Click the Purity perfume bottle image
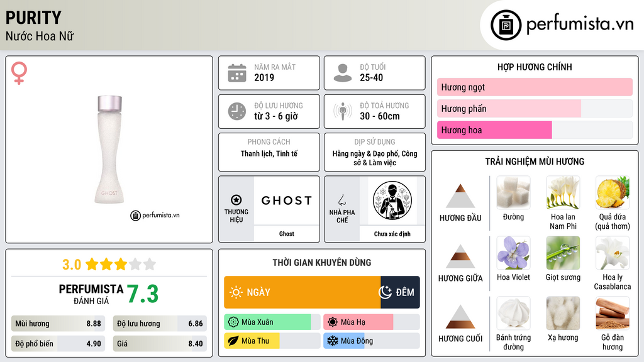 pos(109,150)
